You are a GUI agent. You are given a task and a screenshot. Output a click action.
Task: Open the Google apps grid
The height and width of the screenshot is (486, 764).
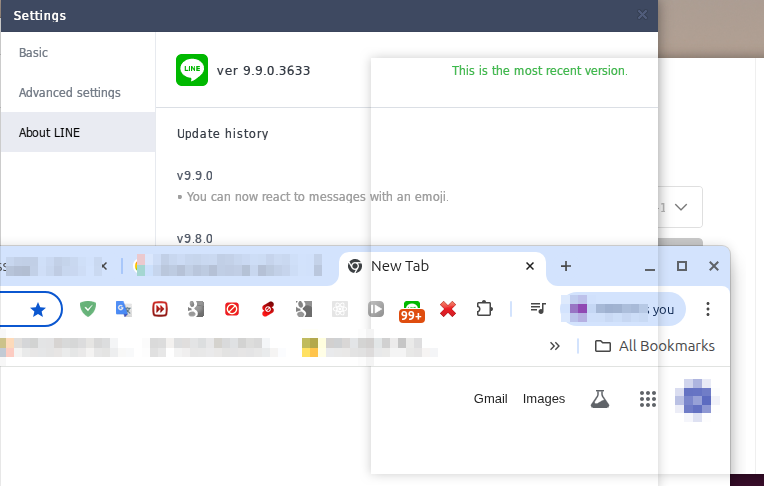point(648,399)
